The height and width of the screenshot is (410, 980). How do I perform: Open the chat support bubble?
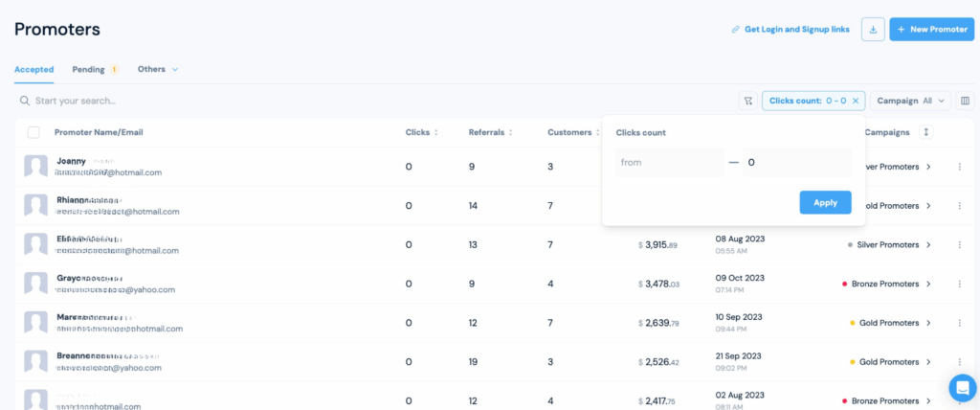pos(963,387)
